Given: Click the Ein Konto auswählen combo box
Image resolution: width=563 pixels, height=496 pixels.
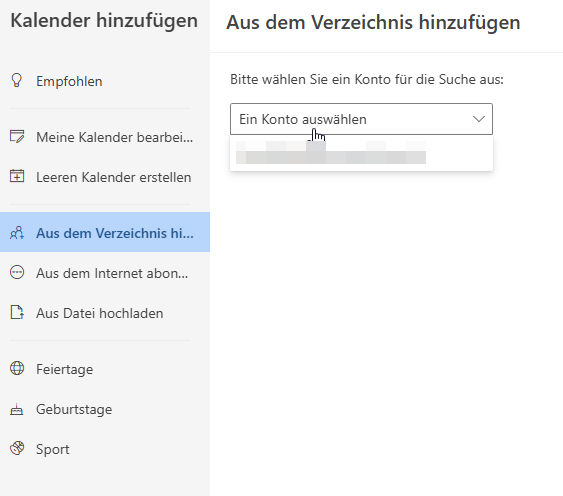Looking at the screenshot, I should pos(361,119).
